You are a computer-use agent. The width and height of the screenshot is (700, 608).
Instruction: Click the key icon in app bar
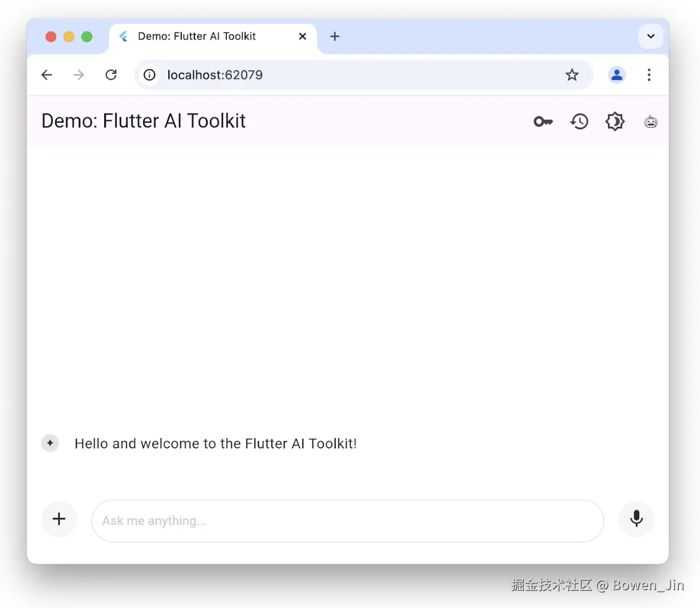click(543, 122)
